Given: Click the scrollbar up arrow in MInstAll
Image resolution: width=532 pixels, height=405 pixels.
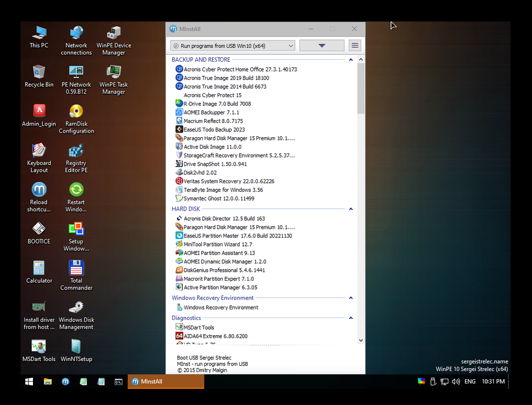Looking at the screenshot, I should click(x=361, y=60).
